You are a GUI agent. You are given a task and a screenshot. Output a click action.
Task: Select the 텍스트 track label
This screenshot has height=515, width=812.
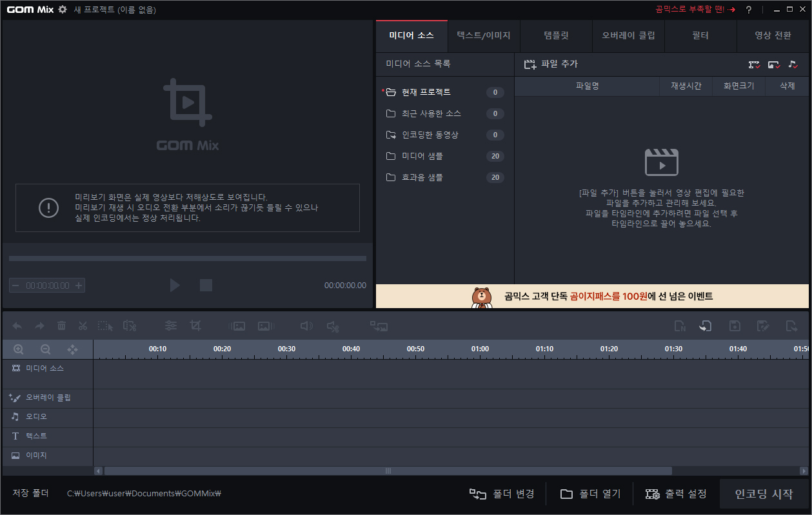(x=48, y=437)
